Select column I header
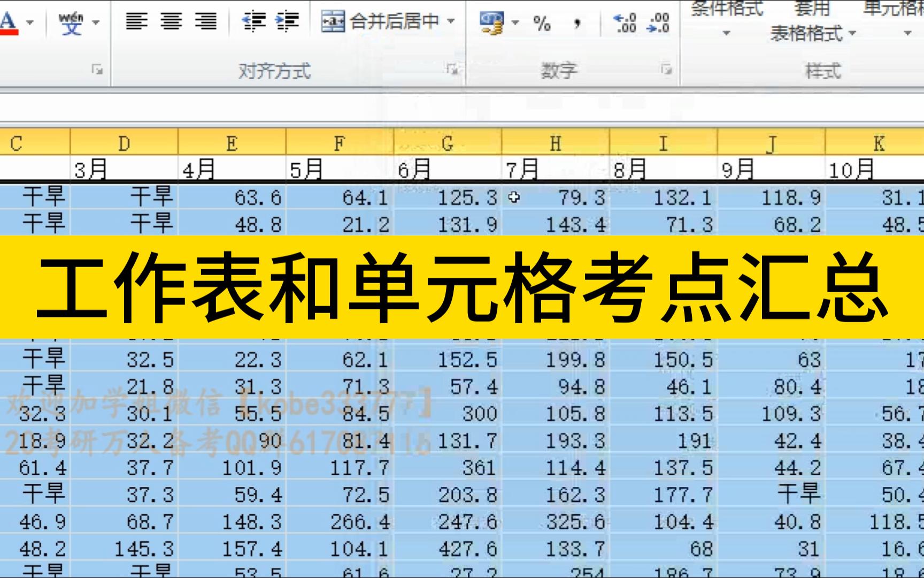The height and width of the screenshot is (578, 924). [x=664, y=143]
